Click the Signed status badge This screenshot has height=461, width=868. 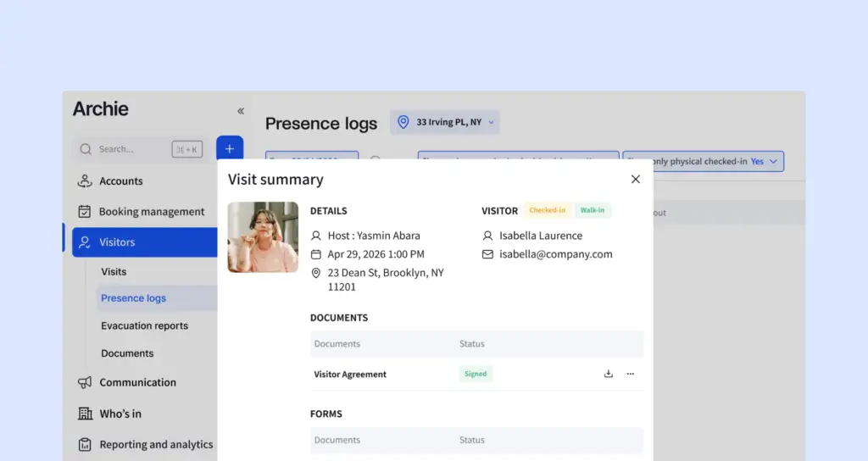coord(476,374)
